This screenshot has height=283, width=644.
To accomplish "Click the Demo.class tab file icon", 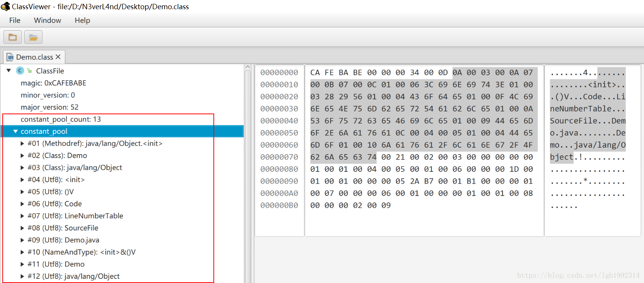I will (x=10, y=57).
